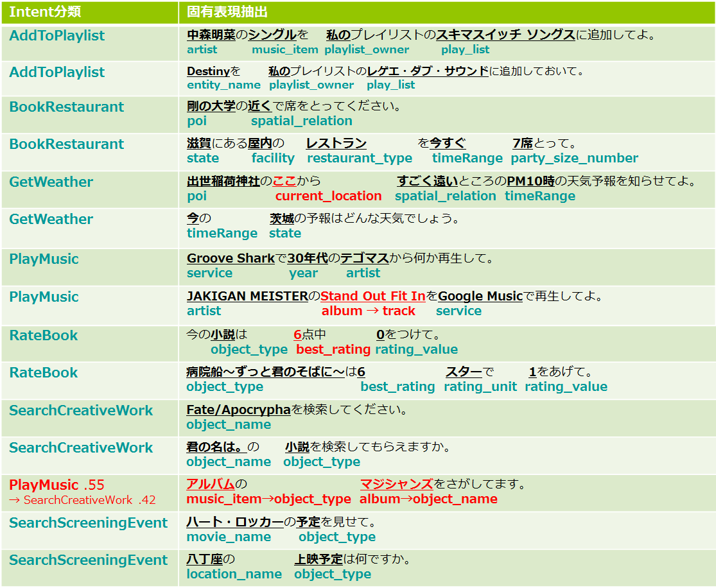Click the entity '病院船〜ずっと君のそばに〜'
This screenshot has height=588, width=716.
coord(266,372)
